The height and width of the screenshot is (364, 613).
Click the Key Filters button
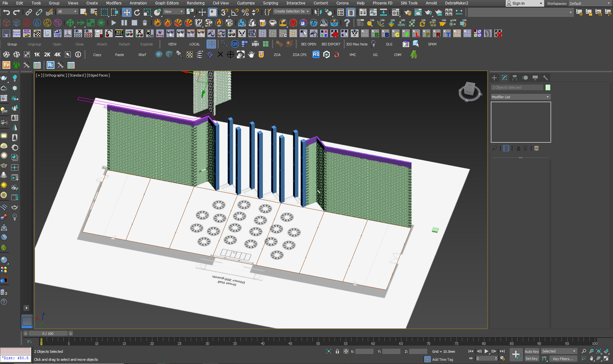[x=563, y=359]
